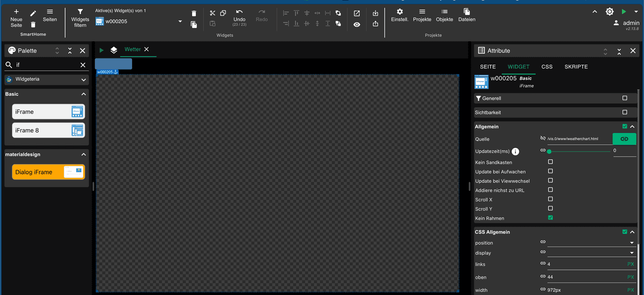Switch to the SEITE attributes tab
Viewport: 644px width, 295px height.
pos(488,67)
